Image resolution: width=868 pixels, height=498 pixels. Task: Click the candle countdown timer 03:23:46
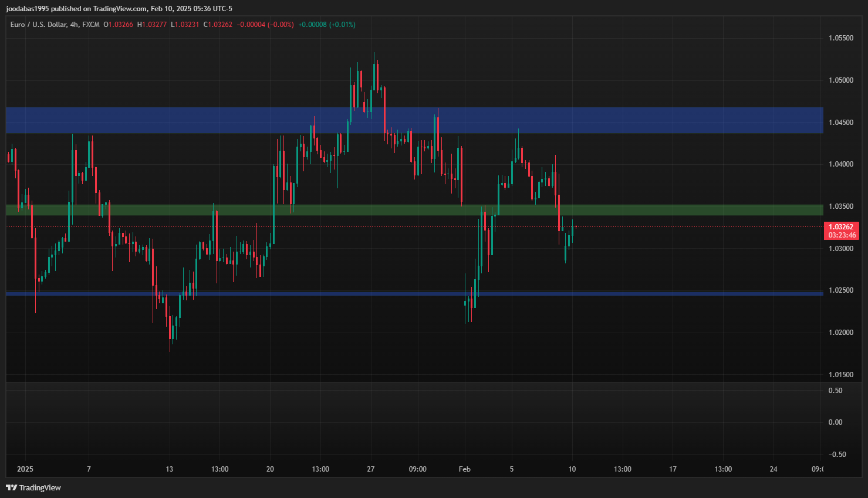point(842,235)
